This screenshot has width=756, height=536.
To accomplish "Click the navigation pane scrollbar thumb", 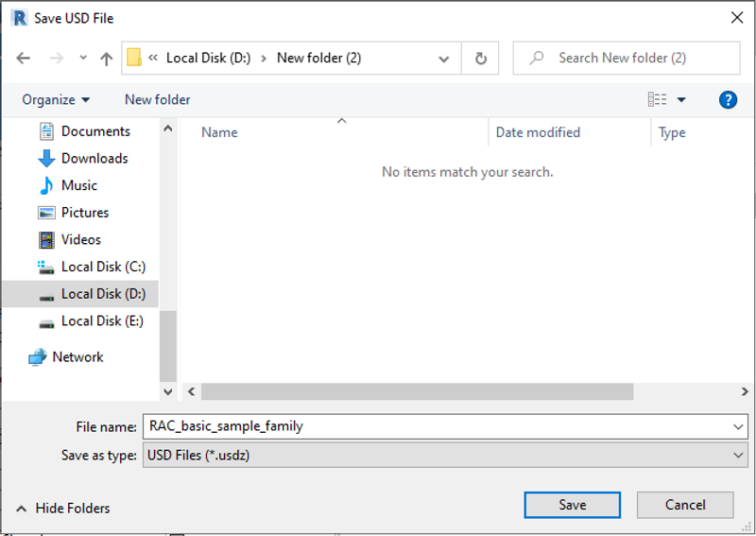I will point(168,346).
